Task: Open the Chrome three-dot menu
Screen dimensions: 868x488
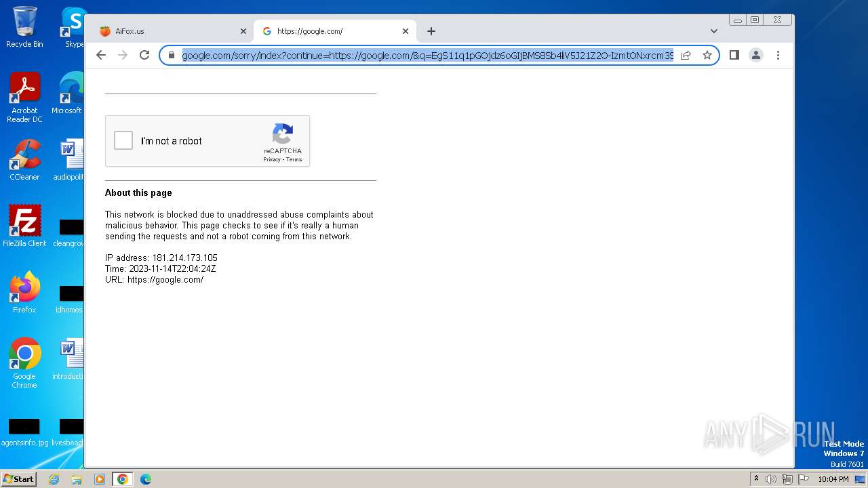Action: coord(778,55)
